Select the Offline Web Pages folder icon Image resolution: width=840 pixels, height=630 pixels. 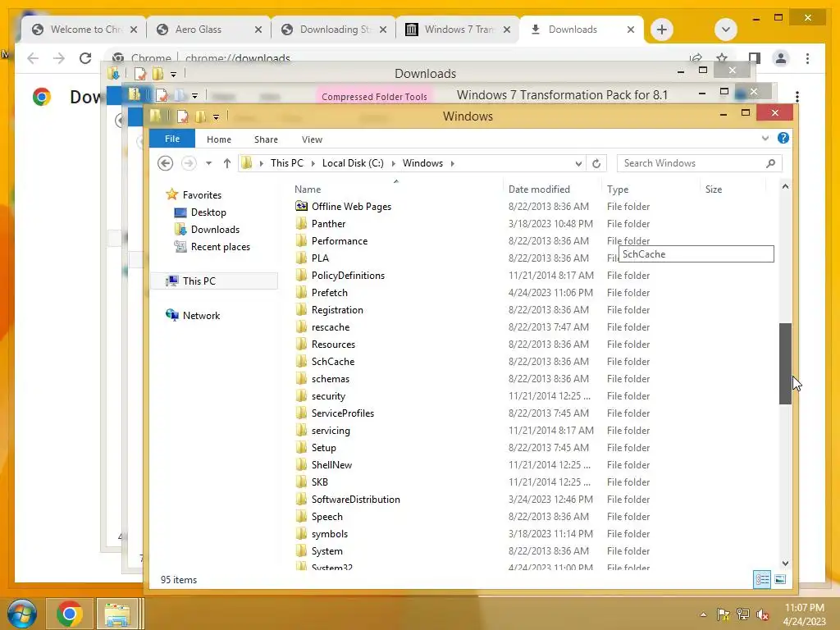point(302,206)
